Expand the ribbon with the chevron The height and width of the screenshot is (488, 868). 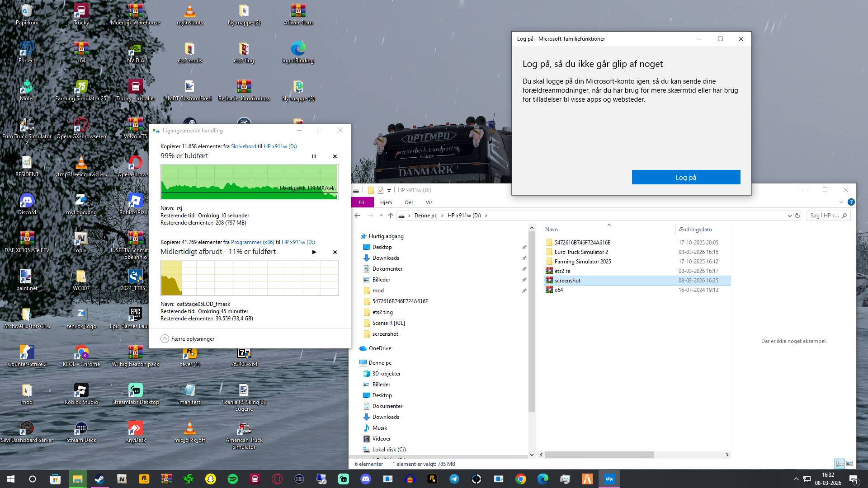coord(841,202)
